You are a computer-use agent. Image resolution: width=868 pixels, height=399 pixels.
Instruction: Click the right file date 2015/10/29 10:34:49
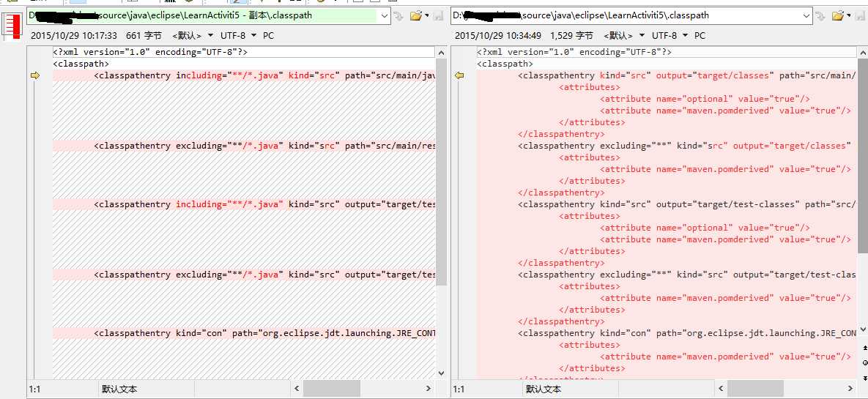[497, 35]
